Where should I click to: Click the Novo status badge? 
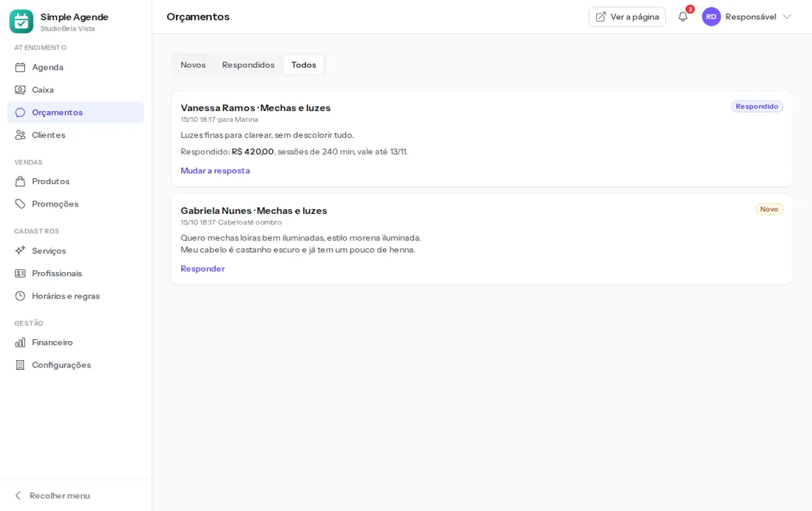(x=769, y=209)
